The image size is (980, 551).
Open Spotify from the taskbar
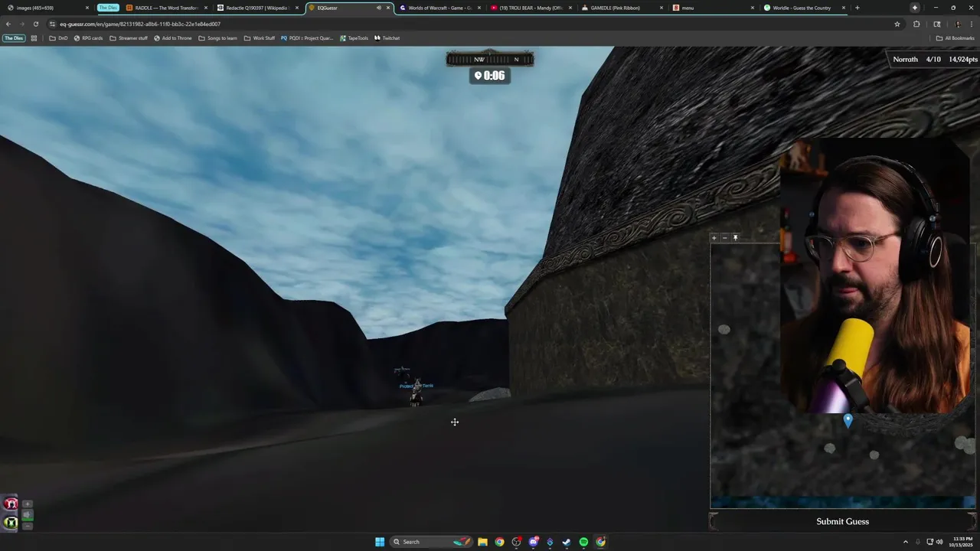[583, 542]
